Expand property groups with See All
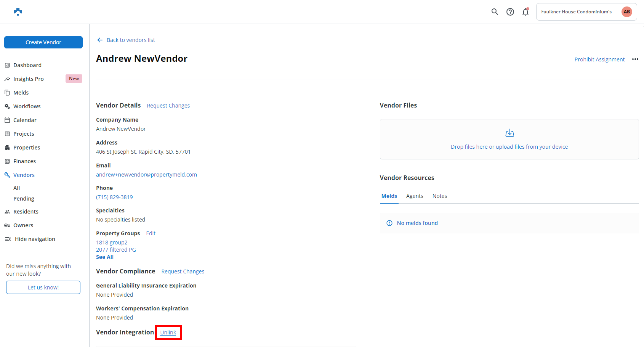This screenshot has width=644, height=347. click(105, 257)
